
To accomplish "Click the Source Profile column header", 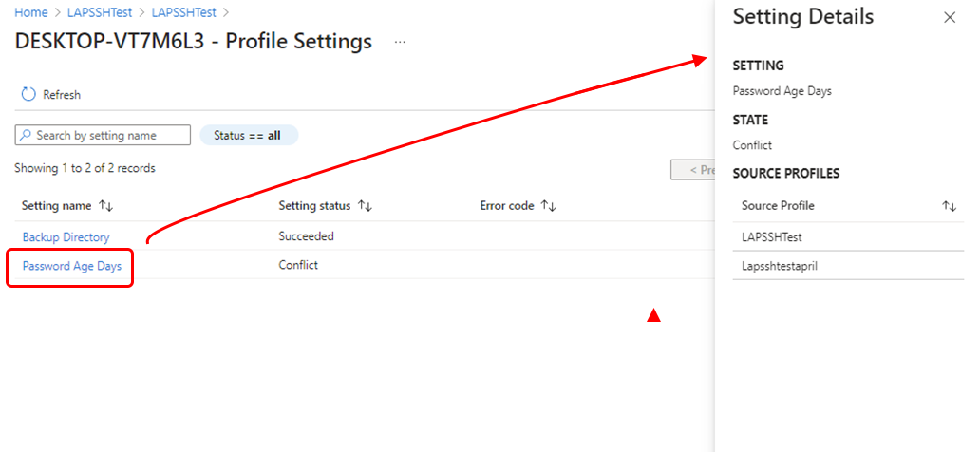I will point(778,206).
